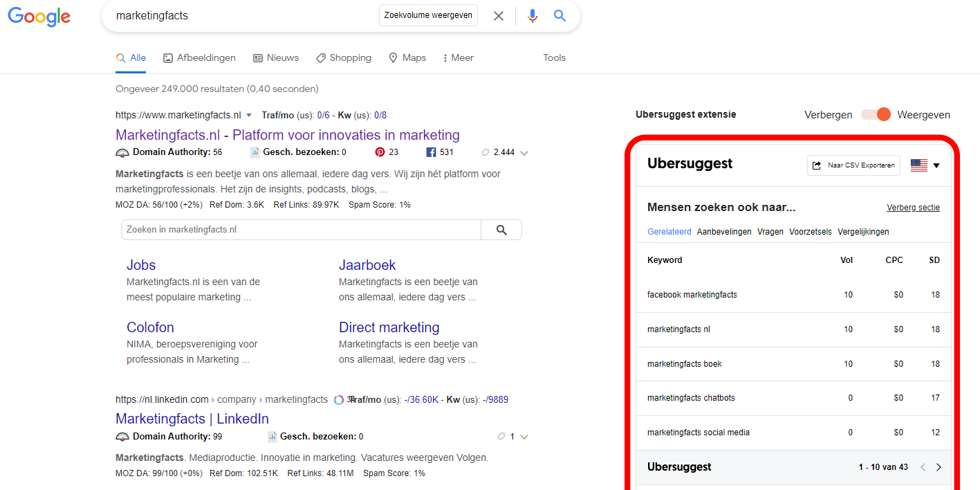
Task: Click Naar CSV Exporteren button
Action: (853, 165)
